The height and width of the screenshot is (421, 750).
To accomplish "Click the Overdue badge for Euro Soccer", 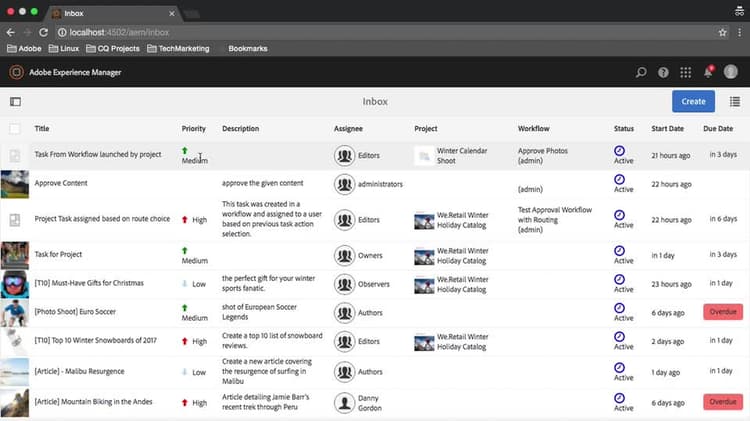I will 723,312.
